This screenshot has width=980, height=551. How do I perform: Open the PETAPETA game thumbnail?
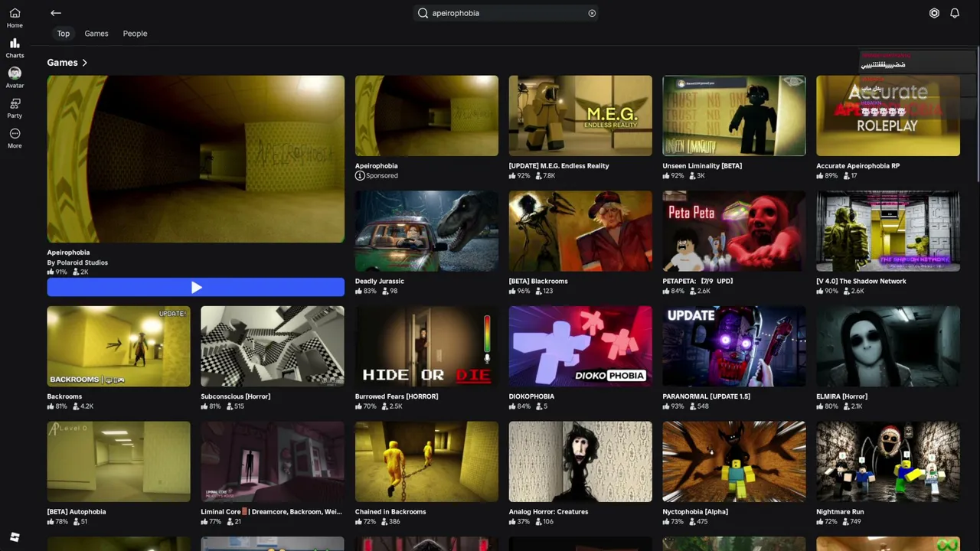click(734, 231)
